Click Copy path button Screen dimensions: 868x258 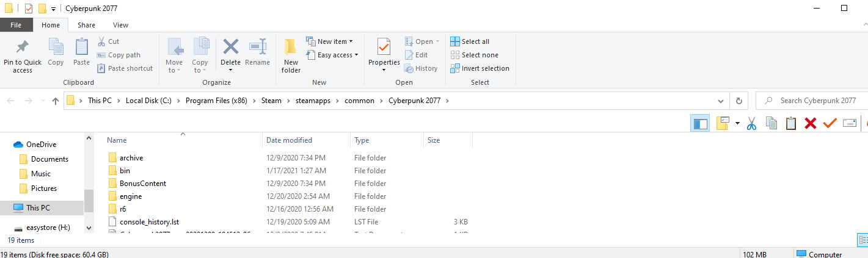pyautogui.click(x=119, y=55)
